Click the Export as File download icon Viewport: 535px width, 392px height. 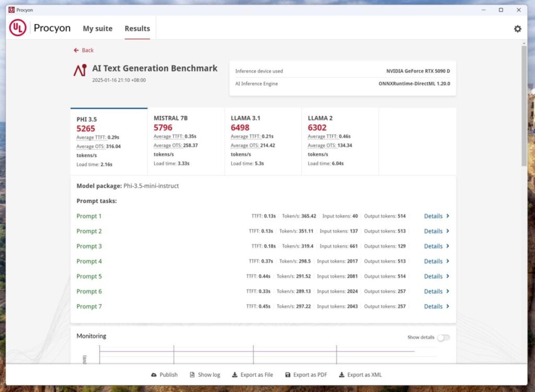235,375
